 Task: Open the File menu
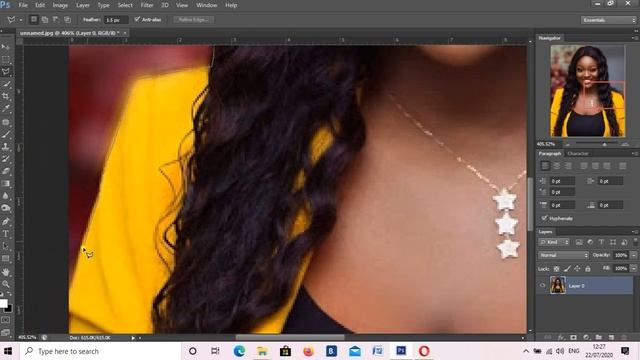[x=23, y=5]
